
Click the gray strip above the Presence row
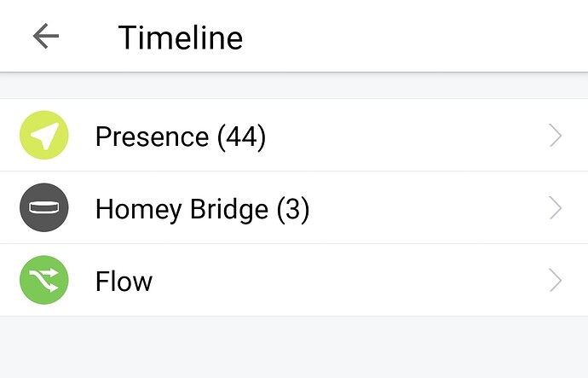294,85
